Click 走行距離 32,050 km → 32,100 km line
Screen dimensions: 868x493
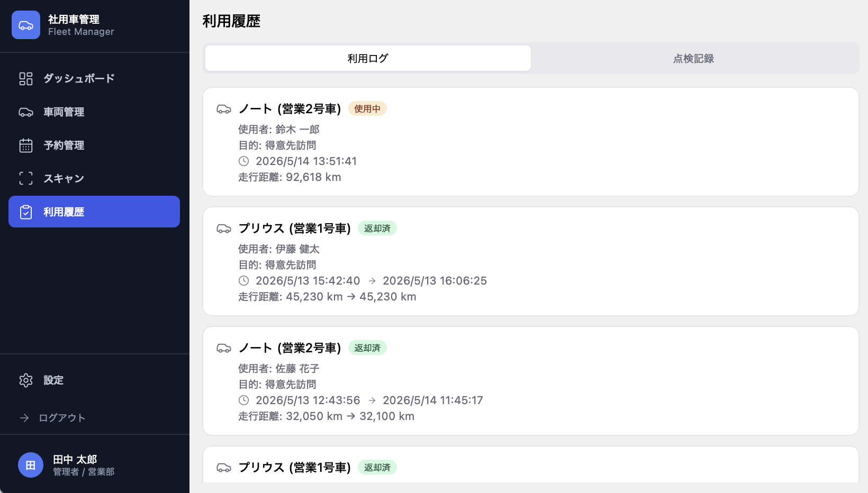(x=326, y=416)
